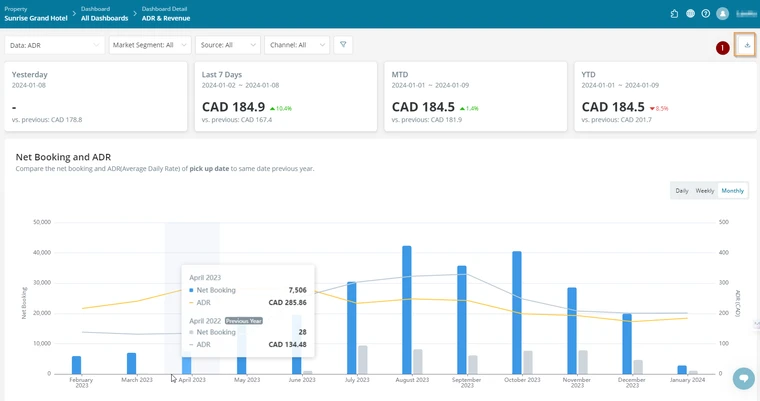The height and width of the screenshot is (401, 760).
Task: Click the February 2023 blue bar
Action: (x=76, y=365)
